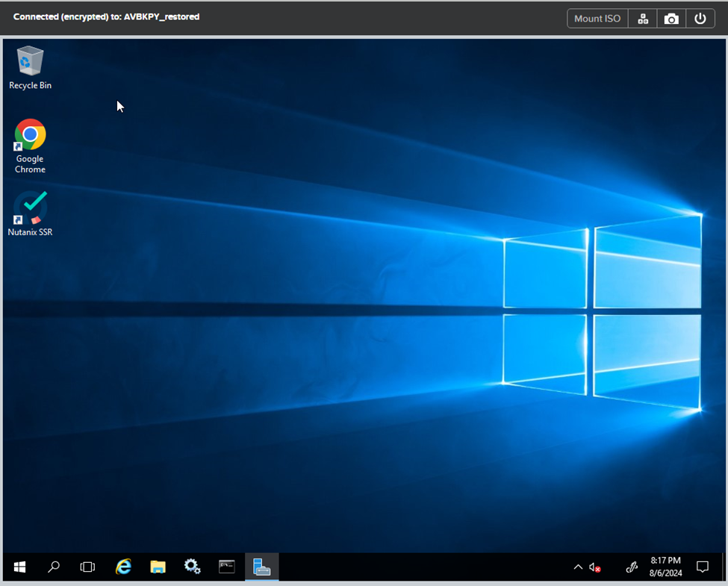Open taskbar search magnifier
This screenshot has width=728, height=586.
54,567
